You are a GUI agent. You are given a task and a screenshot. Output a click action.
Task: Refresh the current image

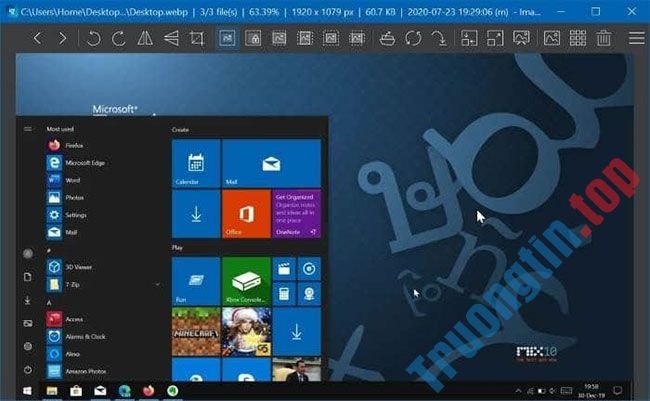click(413, 39)
